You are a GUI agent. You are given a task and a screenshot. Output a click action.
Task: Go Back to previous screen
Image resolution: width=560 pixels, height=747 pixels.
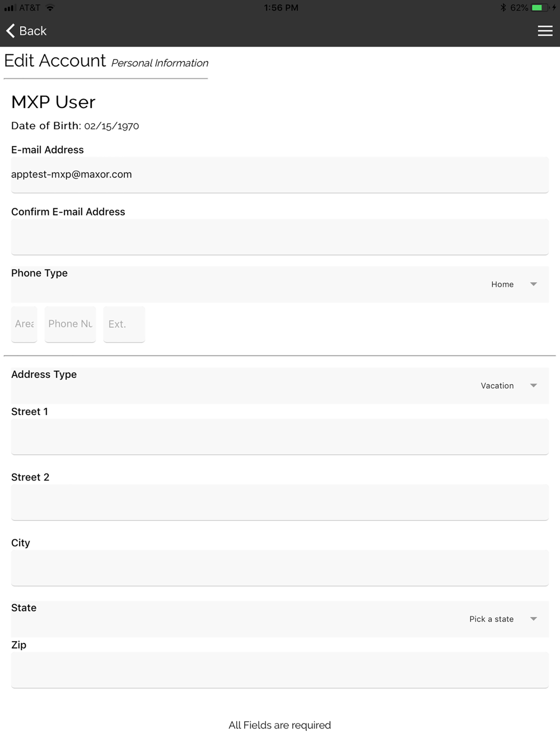[26, 31]
